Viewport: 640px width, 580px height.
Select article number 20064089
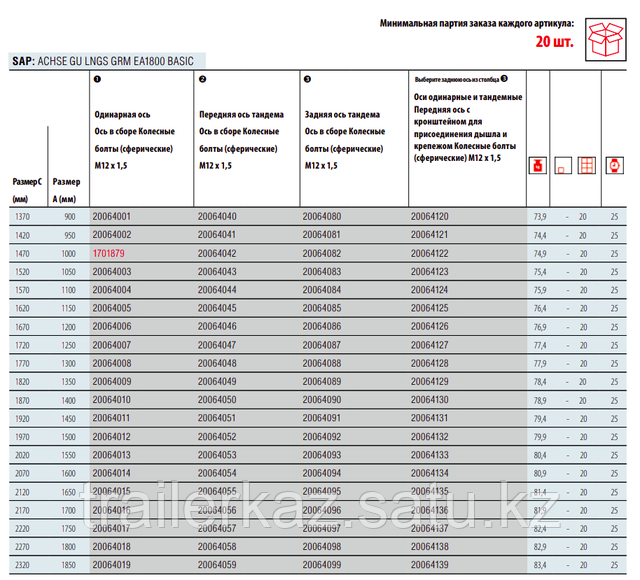tap(322, 382)
